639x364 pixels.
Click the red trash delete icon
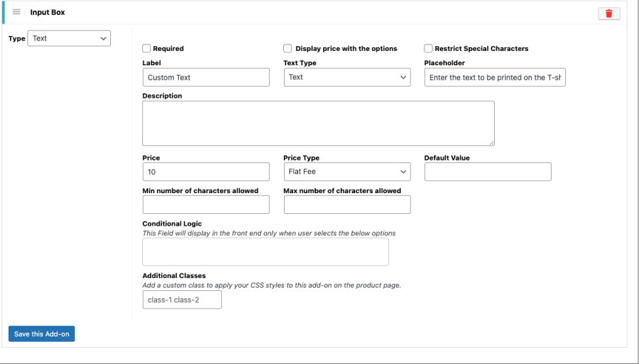[x=608, y=13]
